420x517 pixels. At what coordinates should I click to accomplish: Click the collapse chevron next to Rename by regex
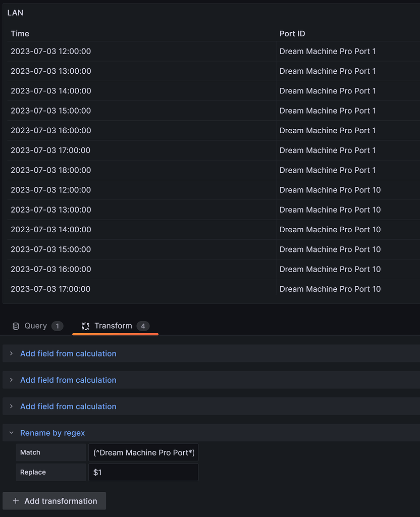coord(11,433)
